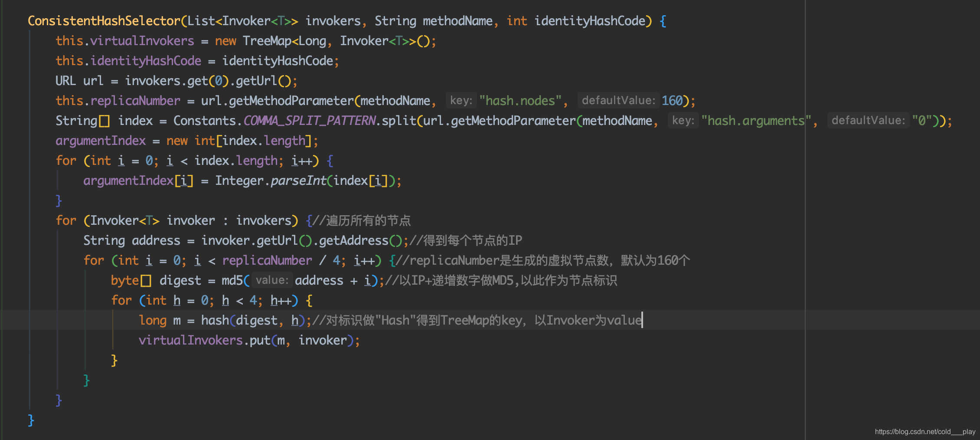Click the comment 遍历所有的节点
Image resolution: width=980 pixels, height=440 pixels.
[362, 220]
